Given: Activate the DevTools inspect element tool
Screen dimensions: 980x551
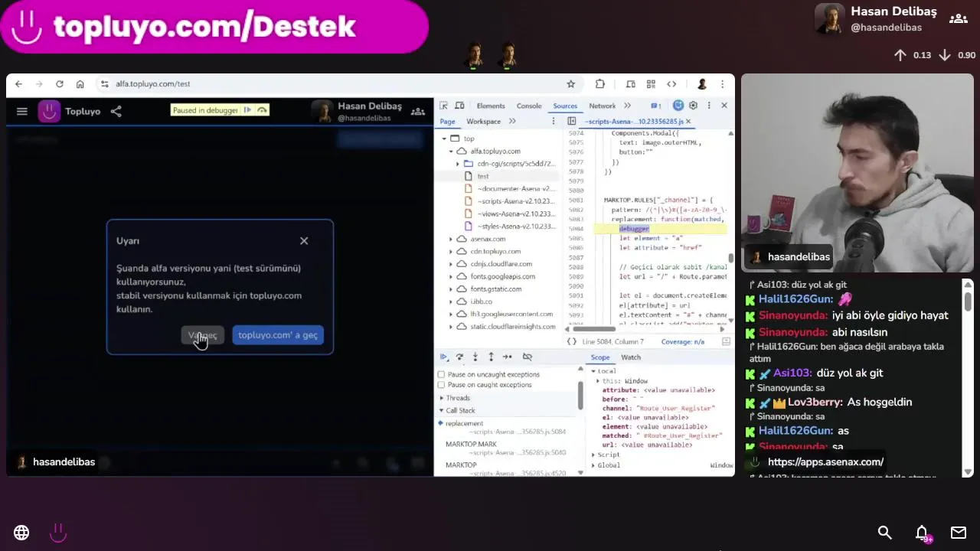Looking at the screenshot, I should click(x=443, y=106).
